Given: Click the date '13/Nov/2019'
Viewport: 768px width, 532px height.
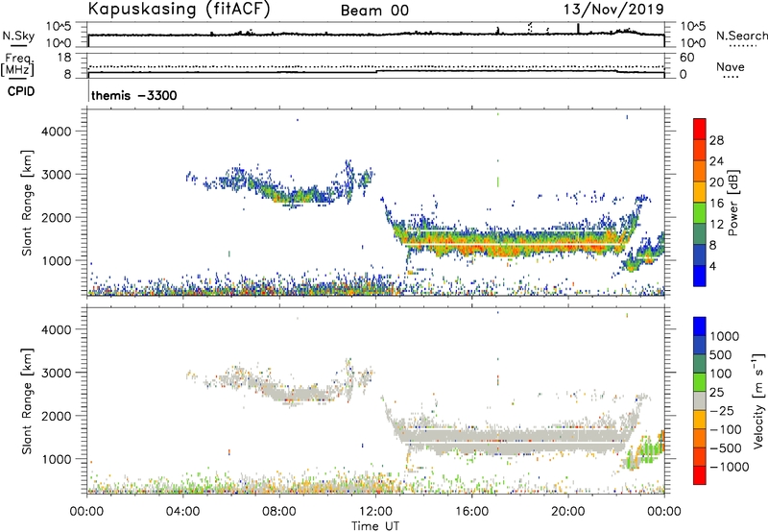Looking at the screenshot, I should coord(613,9).
